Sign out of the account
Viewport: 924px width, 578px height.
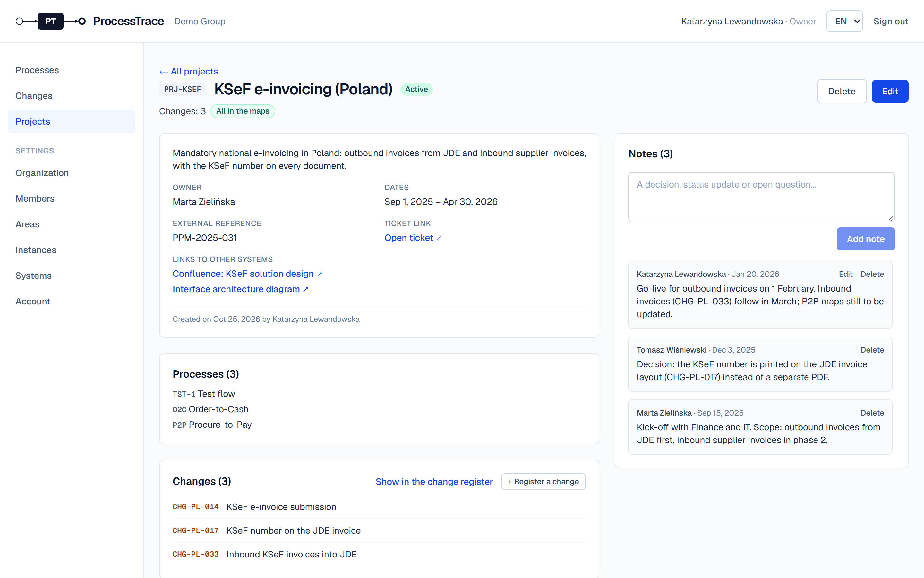click(x=891, y=21)
